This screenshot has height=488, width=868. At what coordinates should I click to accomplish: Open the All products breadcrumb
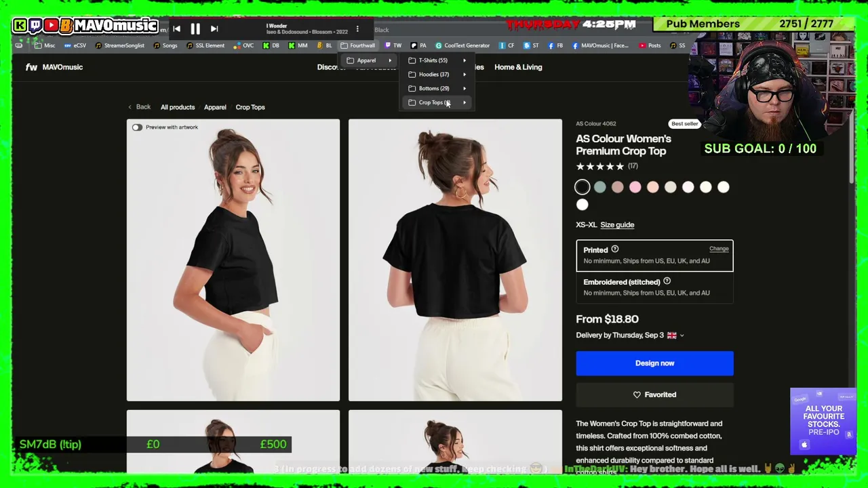[x=178, y=107]
